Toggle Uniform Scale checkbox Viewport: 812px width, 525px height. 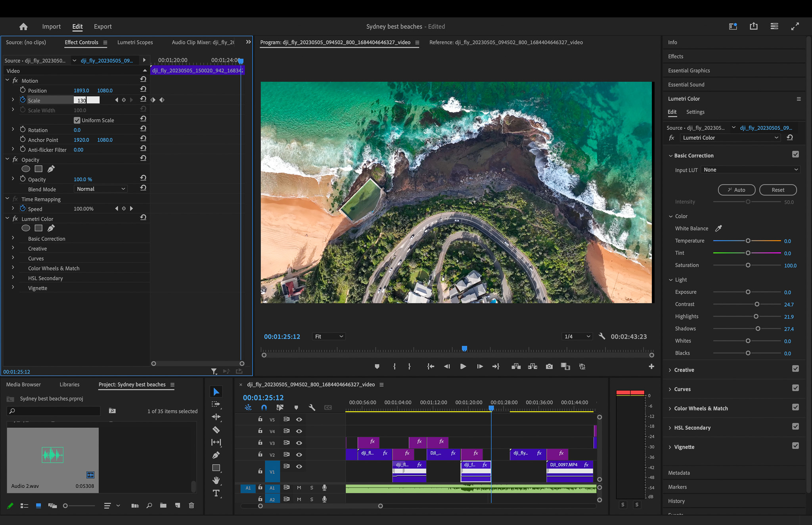point(77,120)
